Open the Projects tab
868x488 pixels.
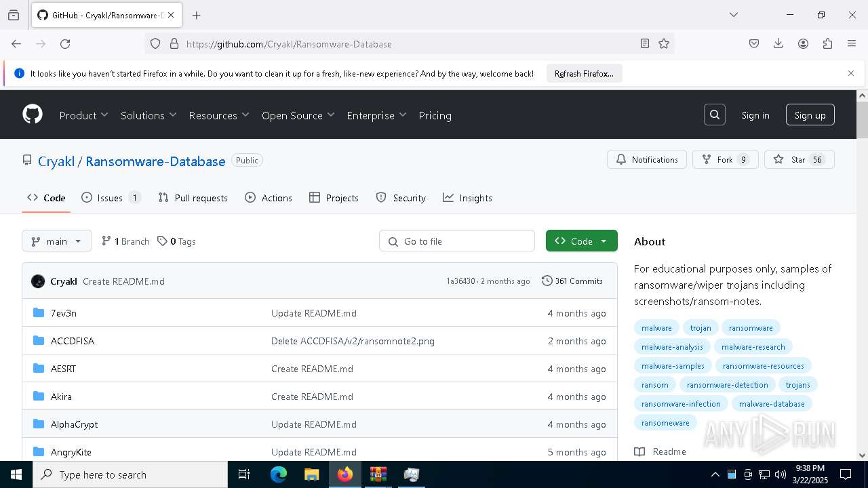[x=334, y=198]
